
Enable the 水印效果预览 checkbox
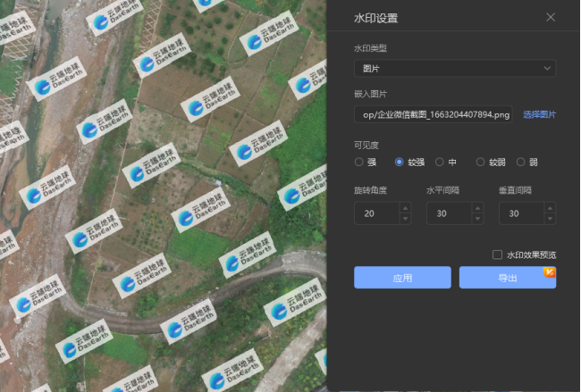click(x=497, y=254)
